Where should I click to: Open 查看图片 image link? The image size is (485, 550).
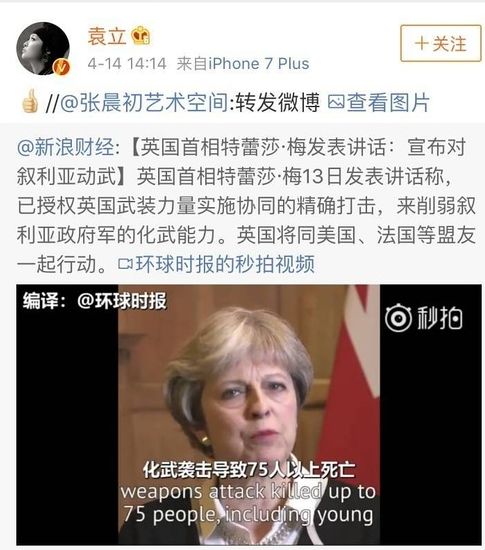(388, 103)
